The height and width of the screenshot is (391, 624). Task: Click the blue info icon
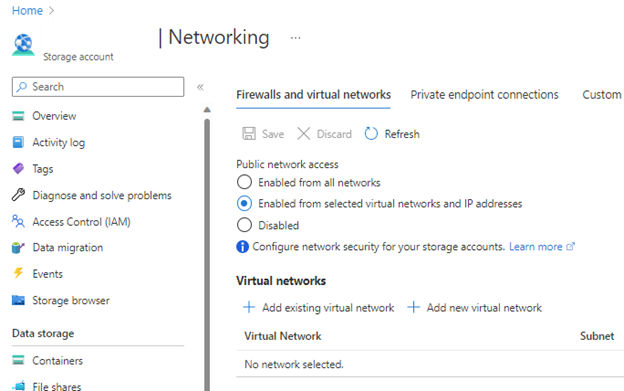click(242, 247)
